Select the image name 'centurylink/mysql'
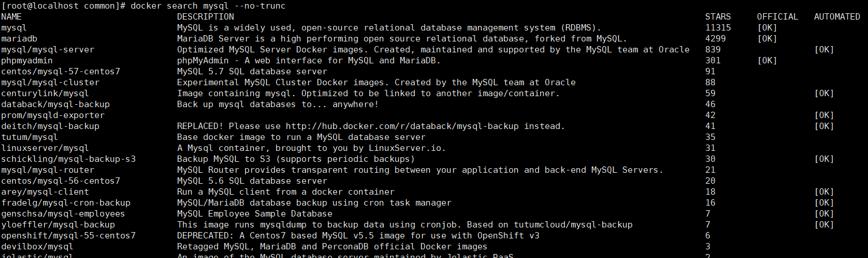Viewport: 868px width, 258px height. [45, 93]
